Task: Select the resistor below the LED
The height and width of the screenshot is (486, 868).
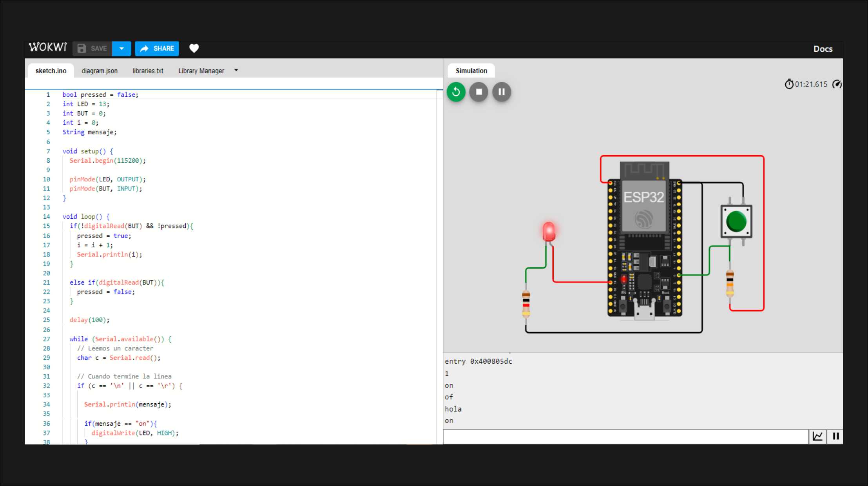Action: [526, 304]
